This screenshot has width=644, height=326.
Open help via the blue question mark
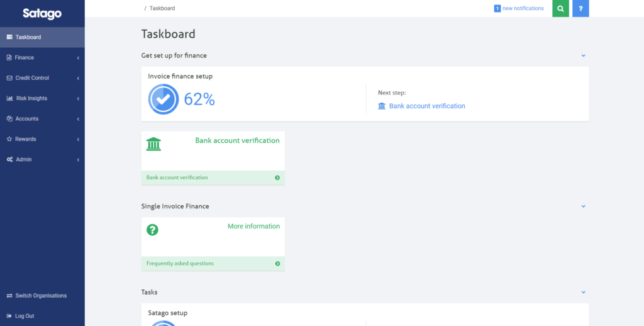pos(580,9)
